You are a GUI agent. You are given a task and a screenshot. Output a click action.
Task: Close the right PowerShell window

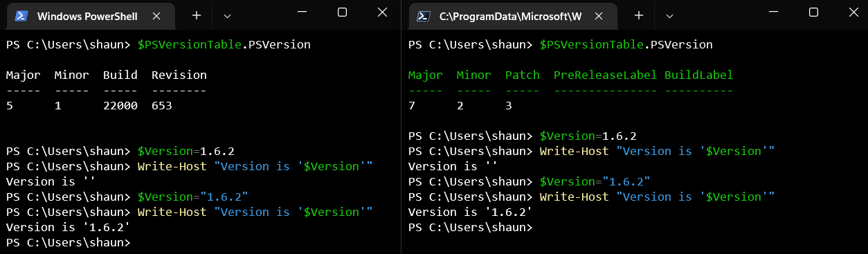coord(853,12)
